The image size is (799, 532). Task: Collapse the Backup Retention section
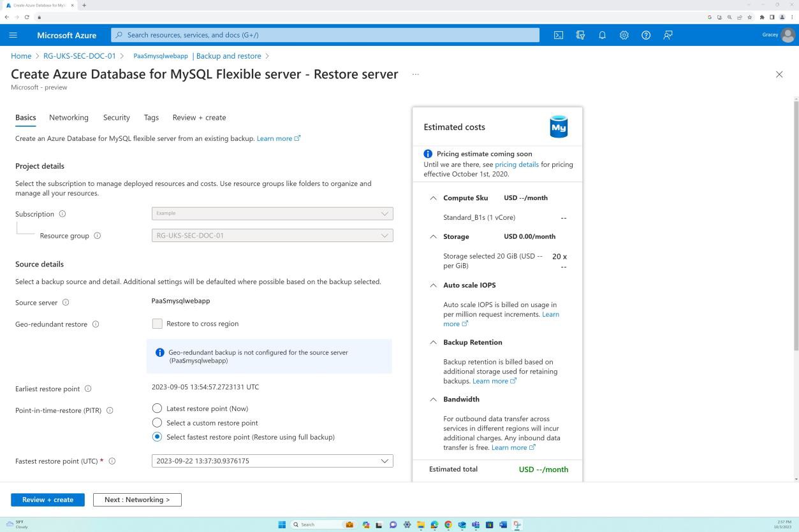[x=433, y=342]
